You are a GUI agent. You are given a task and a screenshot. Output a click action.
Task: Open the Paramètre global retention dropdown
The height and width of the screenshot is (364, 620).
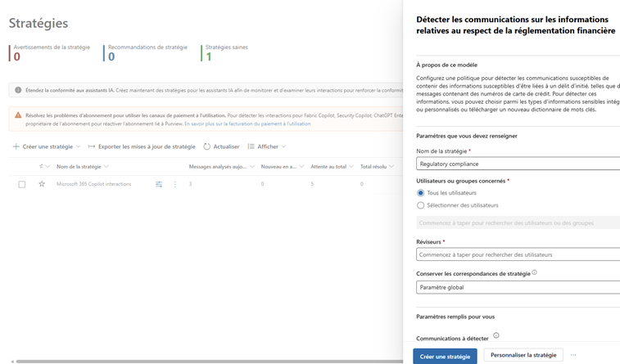point(518,287)
